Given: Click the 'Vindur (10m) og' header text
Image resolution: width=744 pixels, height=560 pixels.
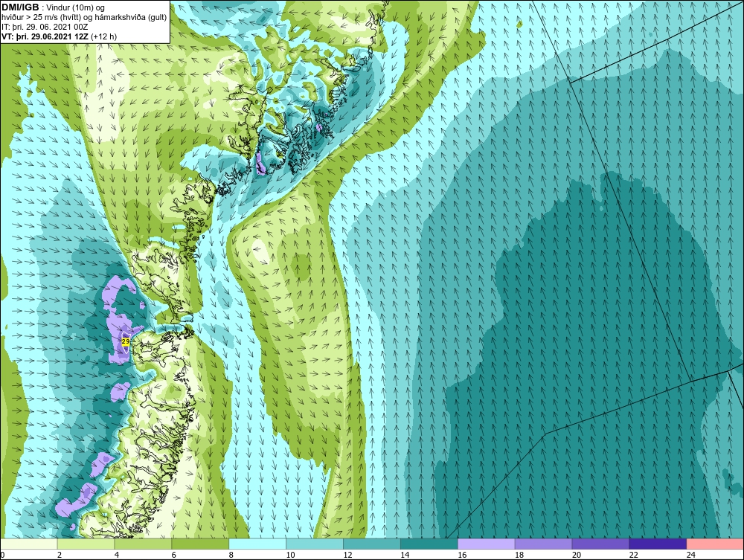Looking at the screenshot, I should click(x=77, y=8).
